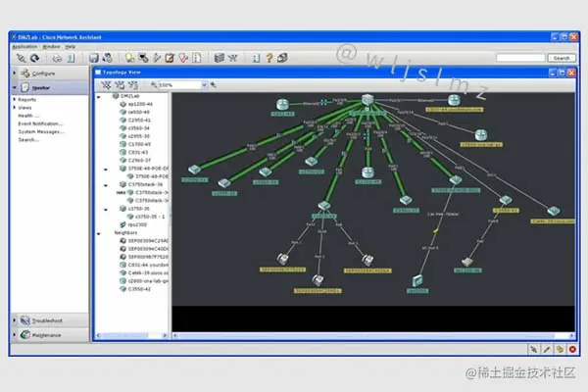
Task: Select C2960-37 in device tree
Action: pos(139,160)
